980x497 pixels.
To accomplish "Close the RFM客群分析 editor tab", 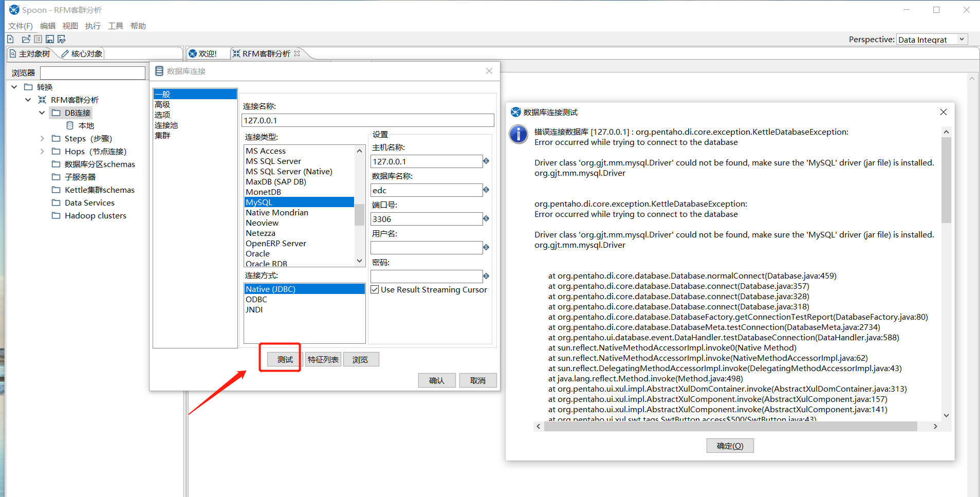I will pyautogui.click(x=297, y=53).
